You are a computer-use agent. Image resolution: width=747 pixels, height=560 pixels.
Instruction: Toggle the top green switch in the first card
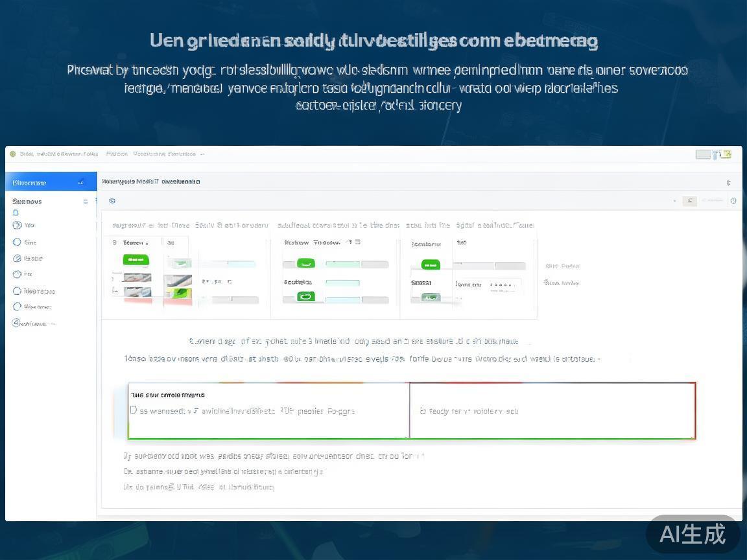coord(136,261)
